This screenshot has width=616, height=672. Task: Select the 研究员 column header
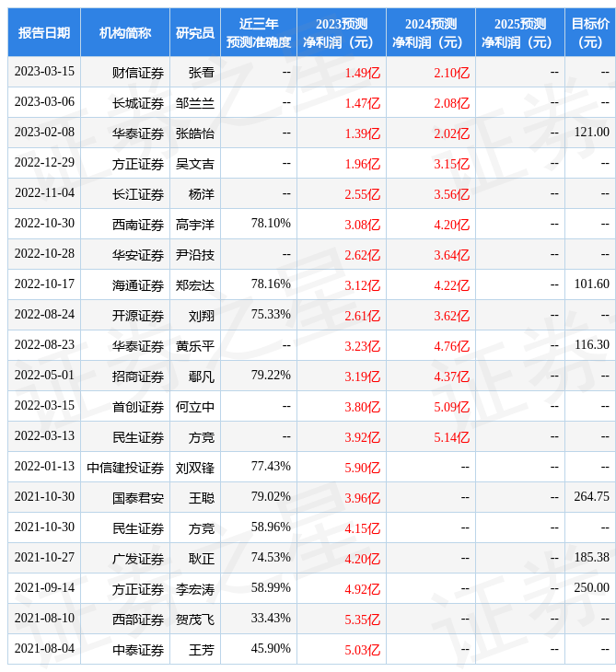tap(194, 32)
